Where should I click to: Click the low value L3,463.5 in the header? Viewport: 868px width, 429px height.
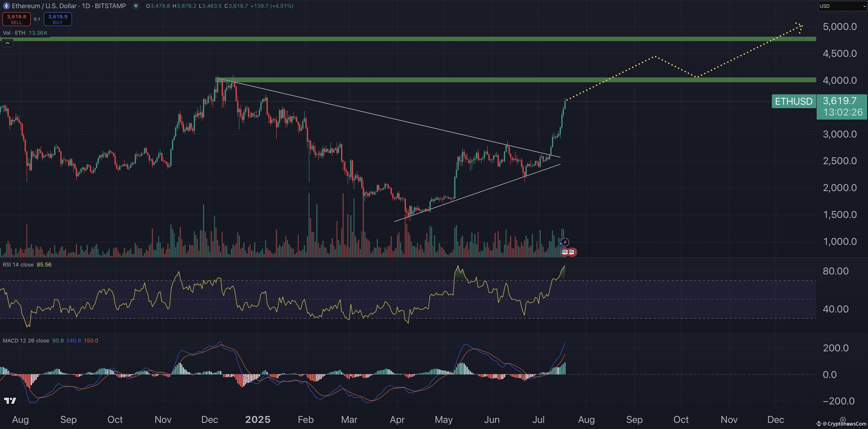(x=210, y=6)
